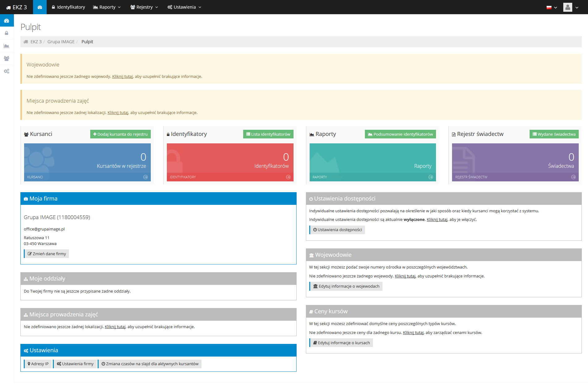Click REJESTR ŚWIADECTW footer label in purple tile
The width and height of the screenshot is (588, 389).
tap(471, 177)
